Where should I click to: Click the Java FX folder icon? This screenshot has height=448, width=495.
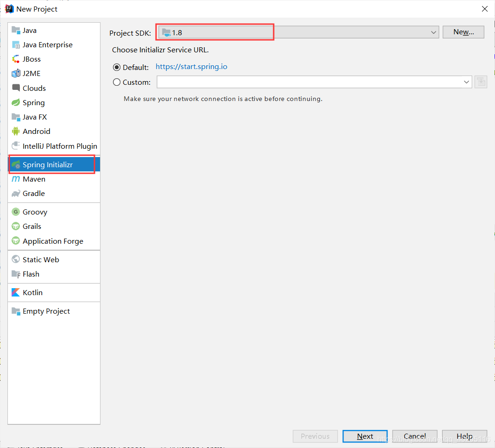pos(16,117)
